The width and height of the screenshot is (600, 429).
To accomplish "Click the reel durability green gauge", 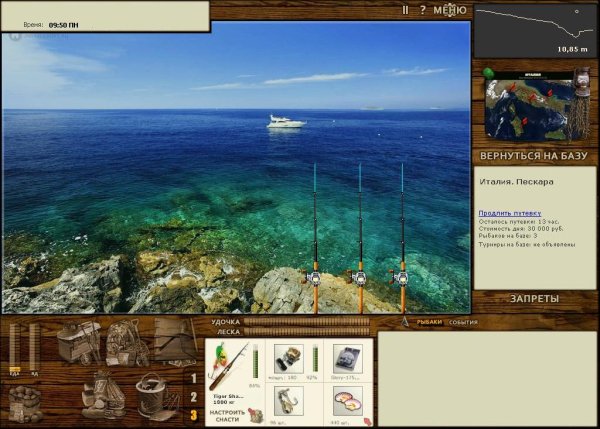I will 315,358.
